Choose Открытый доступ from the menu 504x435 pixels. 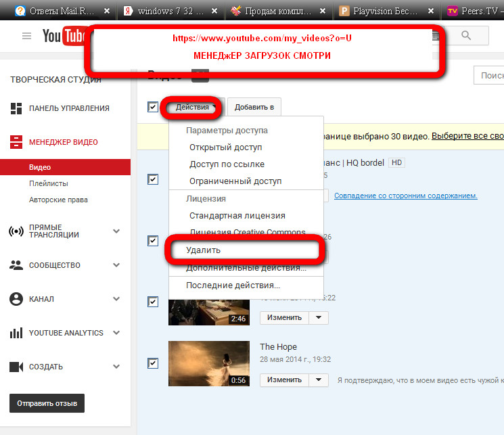[246, 147]
